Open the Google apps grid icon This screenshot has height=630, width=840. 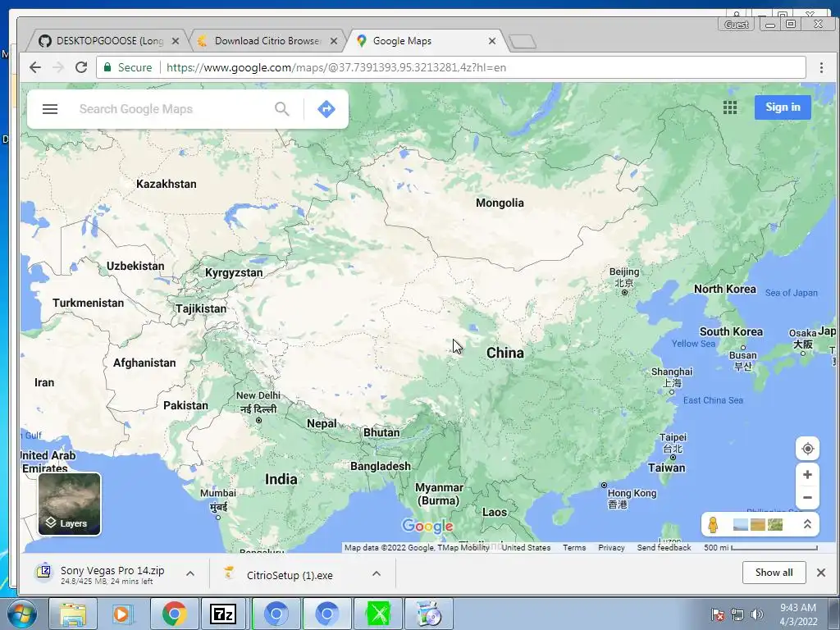tap(729, 107)
